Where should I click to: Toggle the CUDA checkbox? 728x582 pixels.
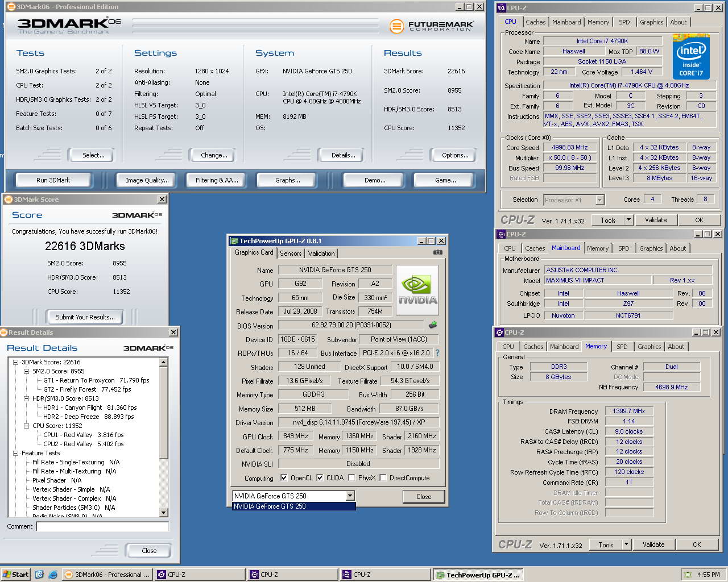click(x=320, y=478)
